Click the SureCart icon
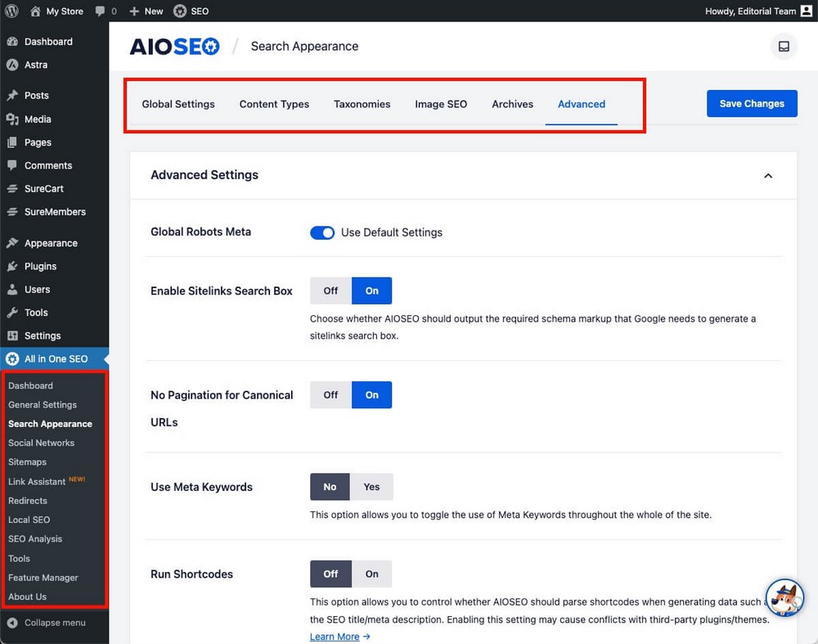This screenshot has width=818, height=644. [x=12, y=188]
